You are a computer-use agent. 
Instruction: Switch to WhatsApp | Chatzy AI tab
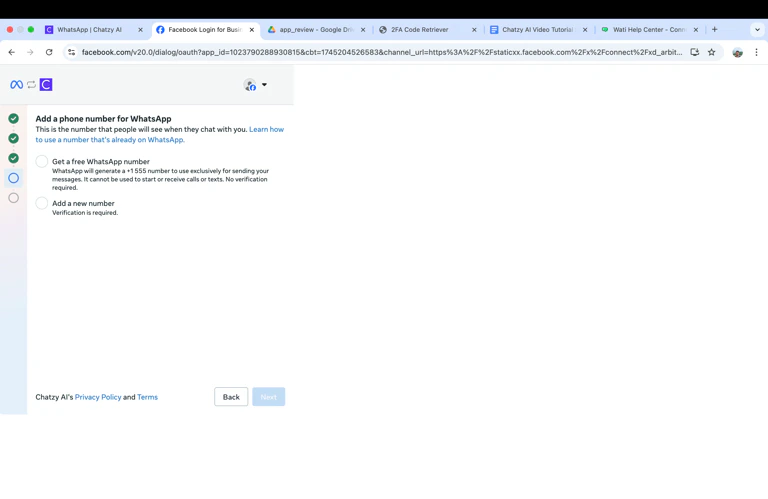pyautogui.click(x=94, y=29)
